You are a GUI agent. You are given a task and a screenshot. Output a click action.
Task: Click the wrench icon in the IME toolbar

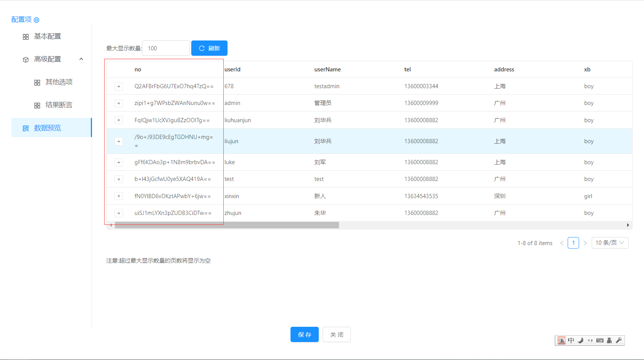[x=619, y=340]
